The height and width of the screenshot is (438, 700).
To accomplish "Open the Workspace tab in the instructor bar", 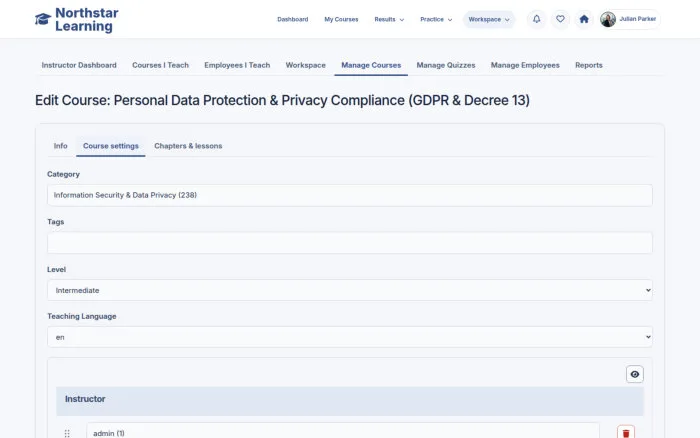I will (x=305, y=65).
